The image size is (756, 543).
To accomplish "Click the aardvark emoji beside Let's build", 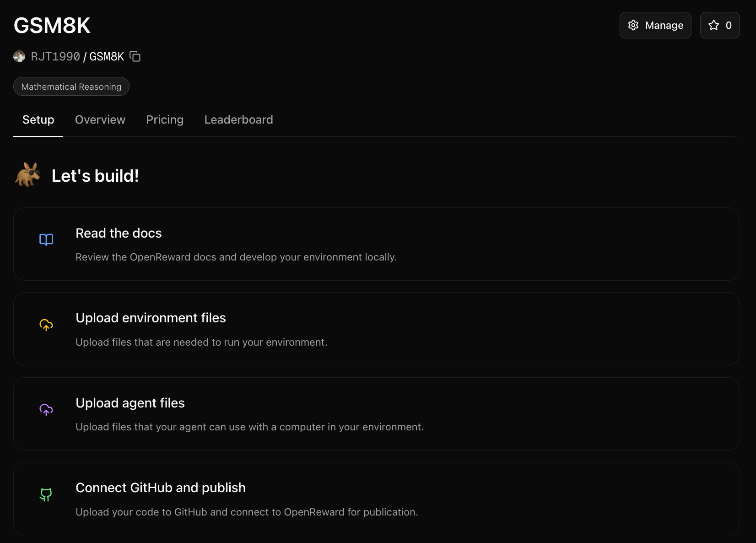I will [x=27, y=174].
